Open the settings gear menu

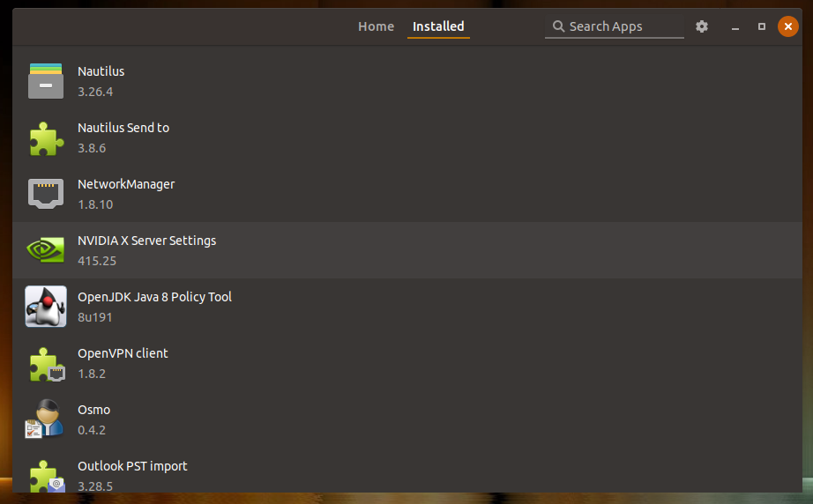702,26
